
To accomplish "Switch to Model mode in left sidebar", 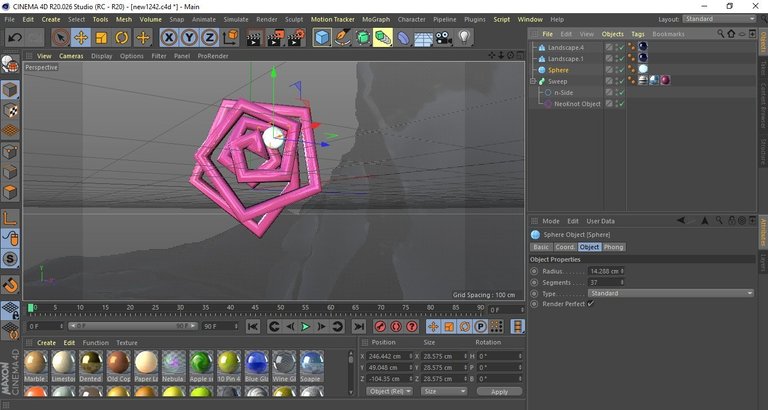I will 10,91.
